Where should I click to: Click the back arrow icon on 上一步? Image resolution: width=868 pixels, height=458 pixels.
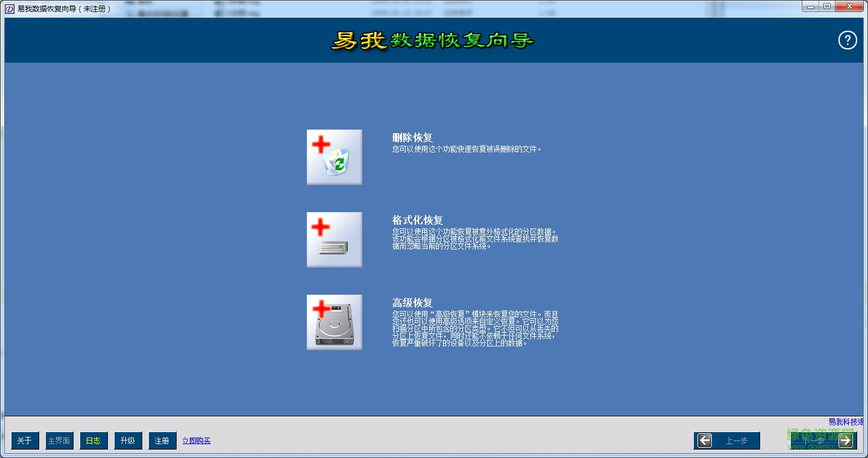pos(704,441)
